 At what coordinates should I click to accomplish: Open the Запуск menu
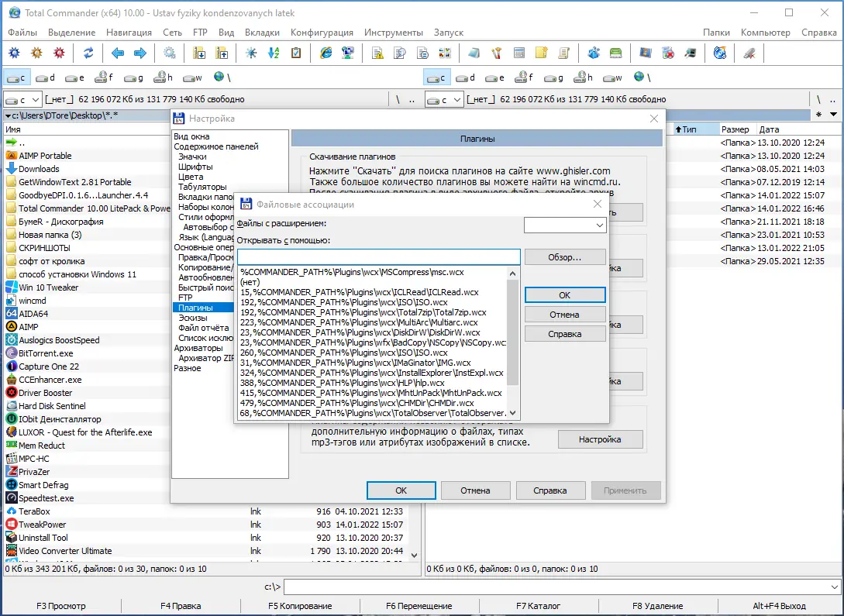click(449, 33)
